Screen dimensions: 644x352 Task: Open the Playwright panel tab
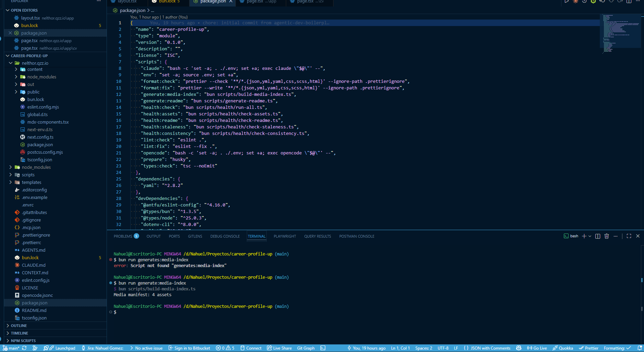(x=285, y=236)
